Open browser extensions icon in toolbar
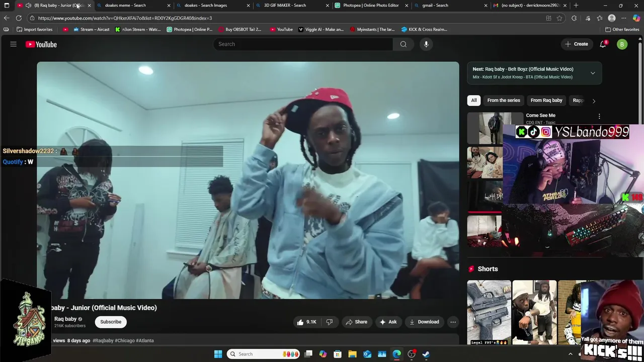 (574, 18)
